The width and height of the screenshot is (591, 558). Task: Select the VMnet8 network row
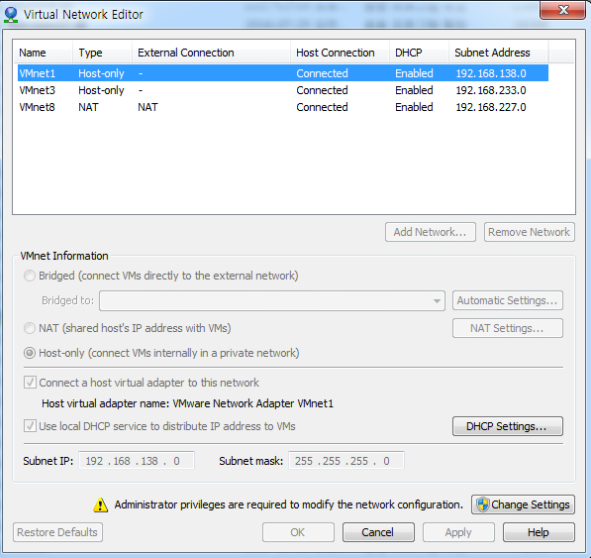(x=283, y=107)
